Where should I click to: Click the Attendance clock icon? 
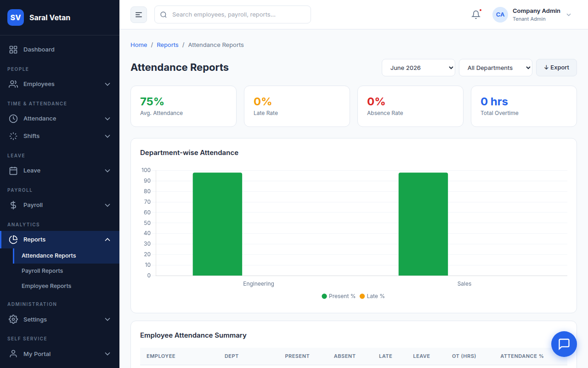click(13, 119)
